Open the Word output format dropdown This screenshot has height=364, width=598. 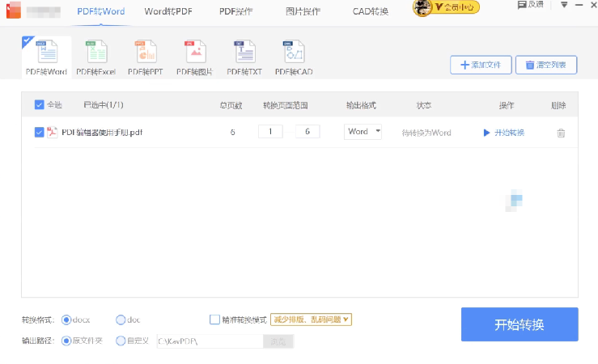(x=363, y=132)
